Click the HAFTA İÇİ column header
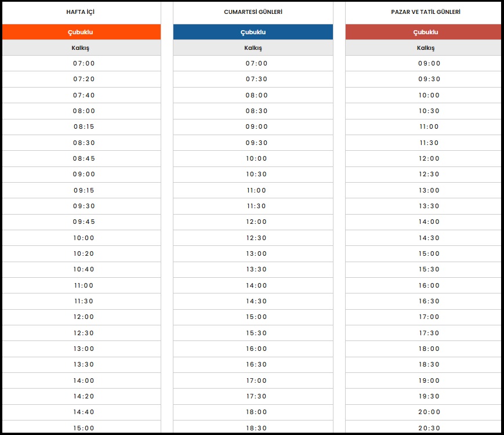Viewport: 504px width, 435px height. 81,12
